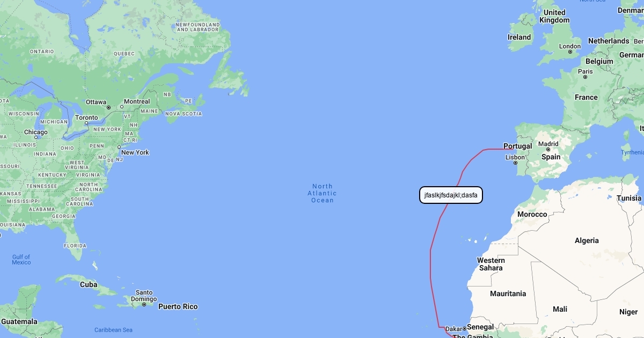This screenshot has width=644, height=338.
Task: Select the New York city label
Action: pyautogui.click(x=135, y=152)
